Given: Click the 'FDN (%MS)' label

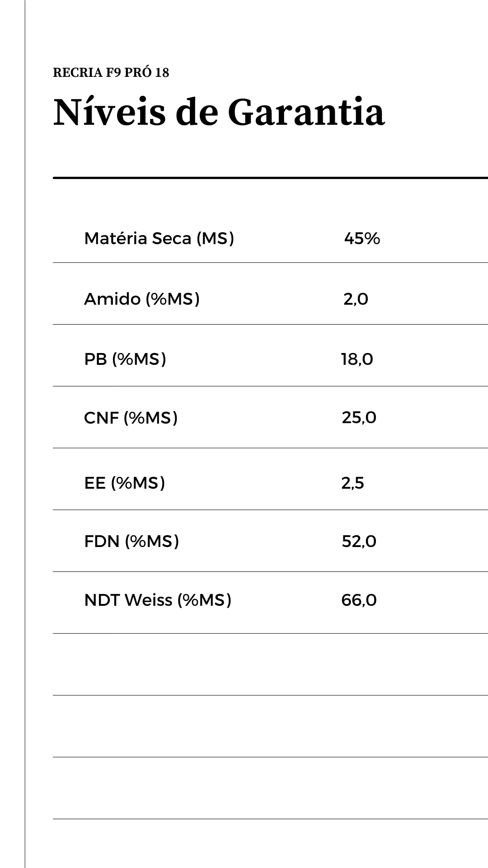Looking at the screenshot, I should point(131,541).
